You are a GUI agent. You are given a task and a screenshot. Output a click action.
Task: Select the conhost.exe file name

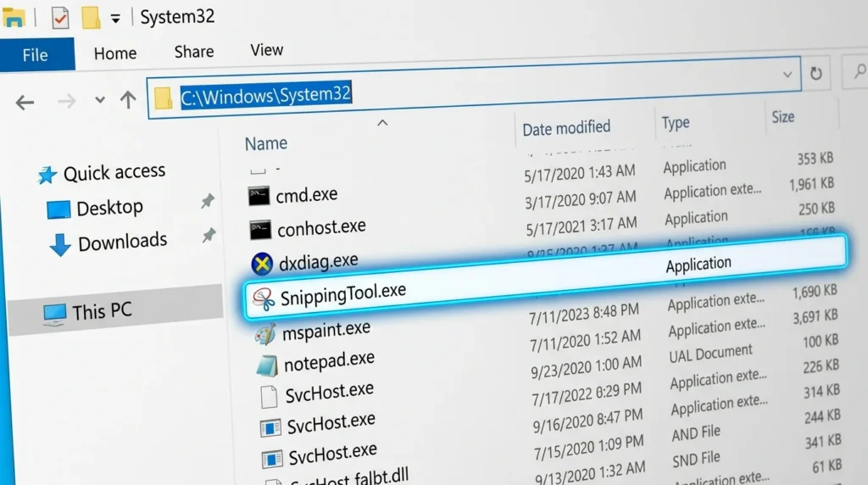pos(321,227)
